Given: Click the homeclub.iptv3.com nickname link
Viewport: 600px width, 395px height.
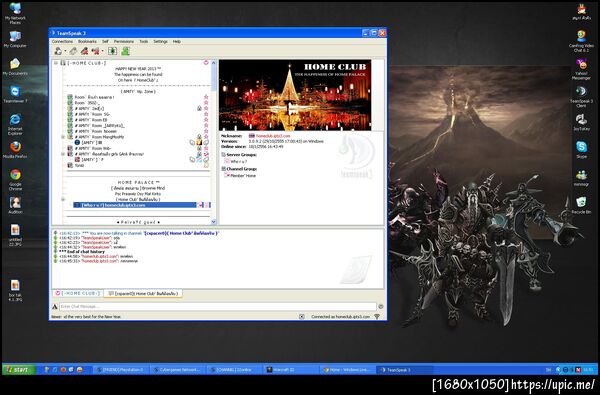Looking at the screenshot, I should coord(273,136).
